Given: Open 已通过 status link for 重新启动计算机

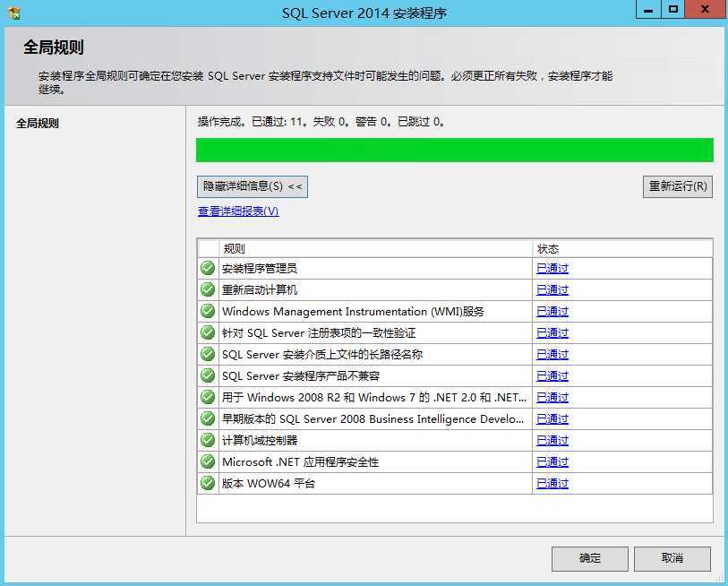Looking at the screenshot, I should [x=552, y=290].
